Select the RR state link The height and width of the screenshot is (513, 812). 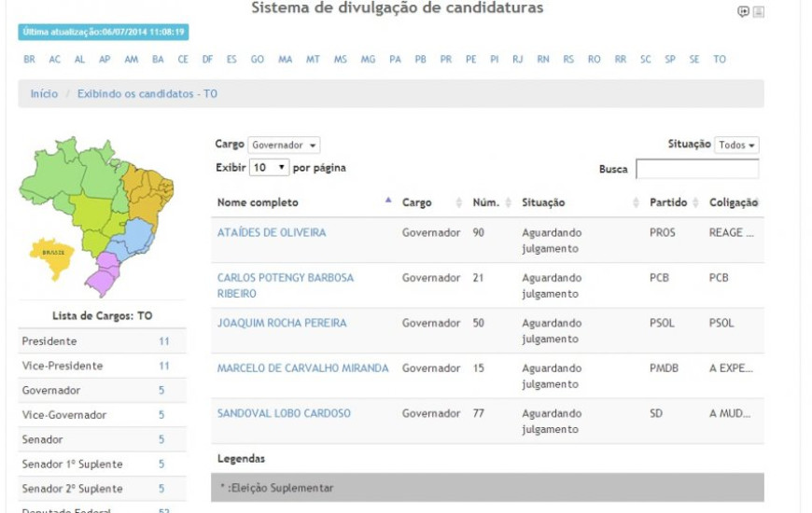pyautogui.click(x=621, y=59)
